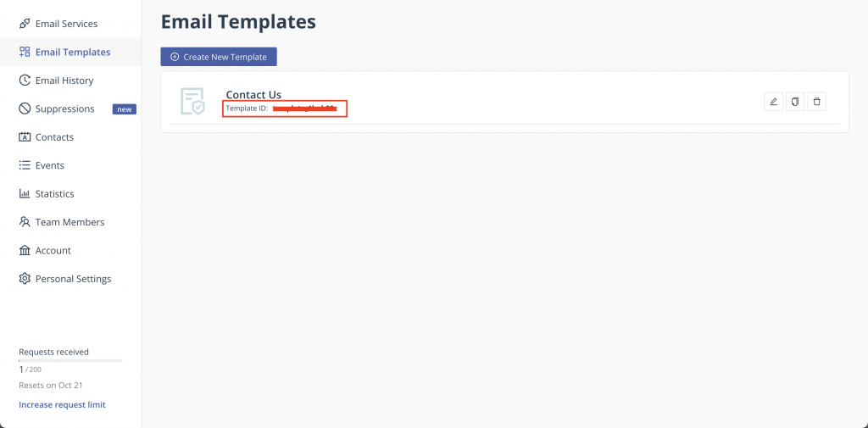Image resolution: width=868 pixels, height=428 pixels.
Task: Open the Contact Us template title
Action: coord(253,95)
